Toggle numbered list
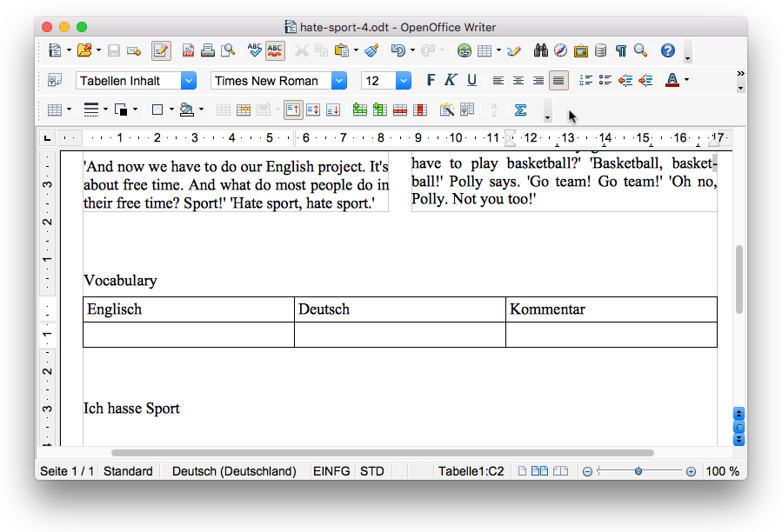The width and height of the screenshot is (782, 532). coord(585,80)
